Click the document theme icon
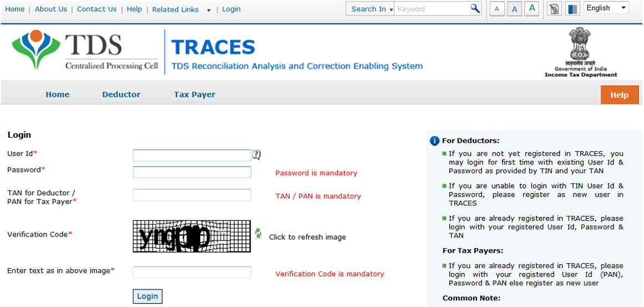644x307 pixels. (x=555, y=9)
